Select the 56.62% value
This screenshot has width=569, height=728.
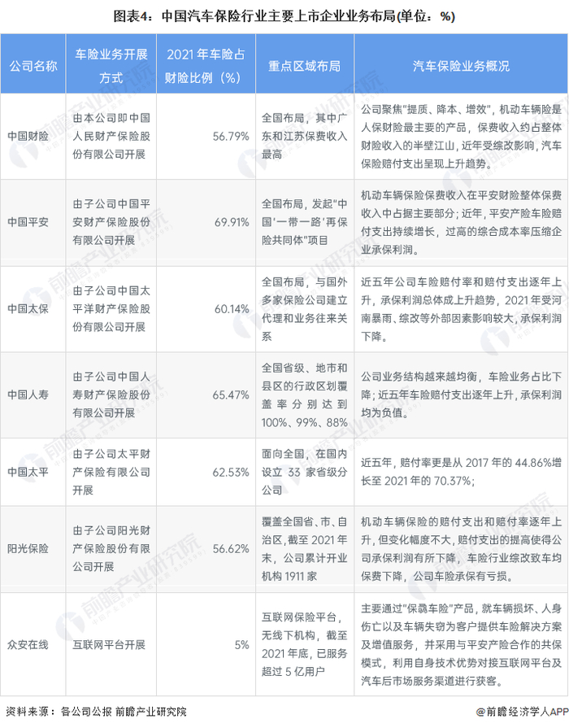click(x=231, y=549)
